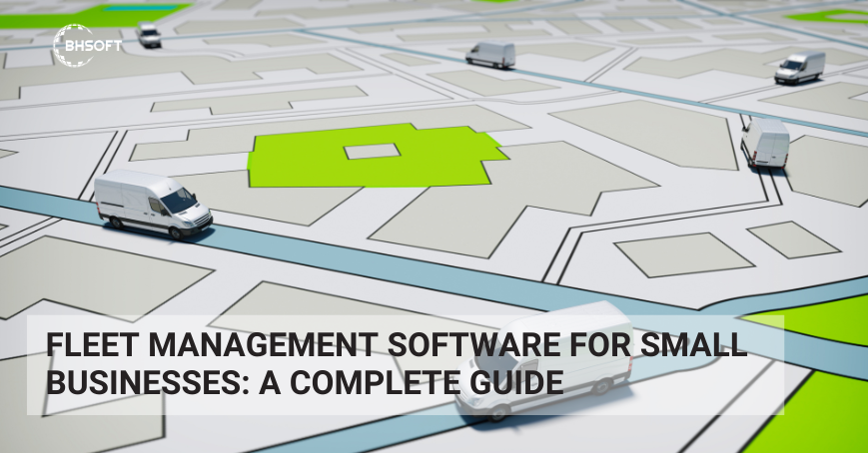
Task: Click the small van beside the BHSOFT logo
Action: (x=149, y=35)
